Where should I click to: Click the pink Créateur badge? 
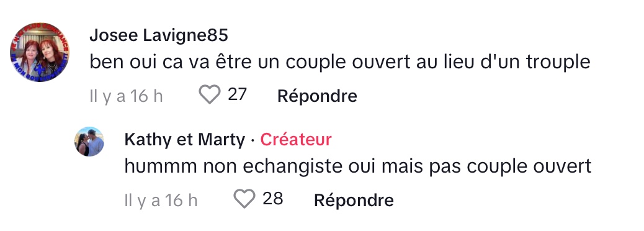tap(296, 140)
